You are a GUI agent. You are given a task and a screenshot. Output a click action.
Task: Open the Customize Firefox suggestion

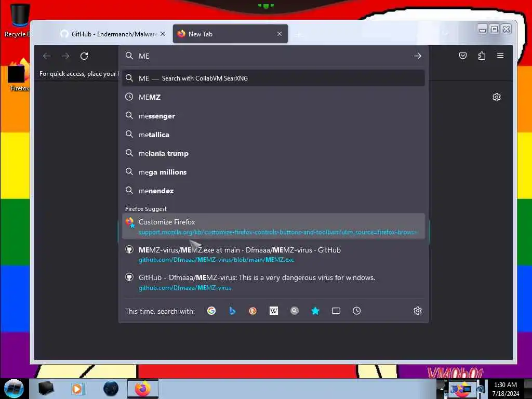(273, 227)
